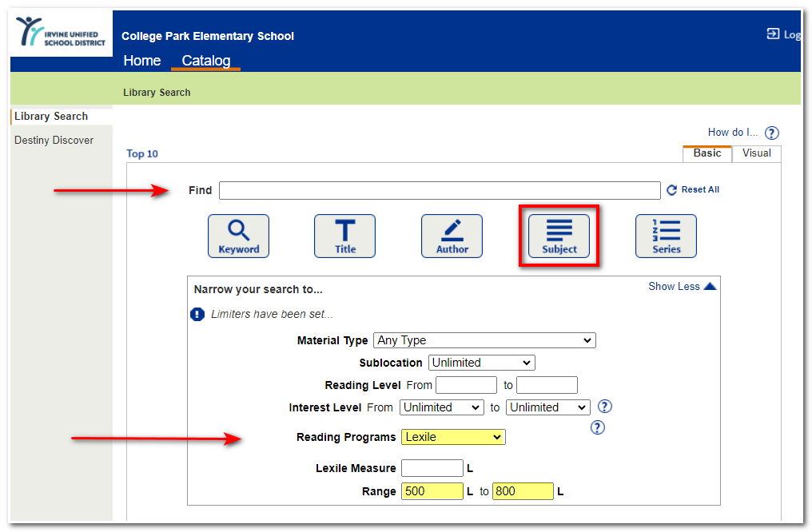Screen dimensions: 812x532
Task: Click Reading Level to field
Action: [547, 385]
